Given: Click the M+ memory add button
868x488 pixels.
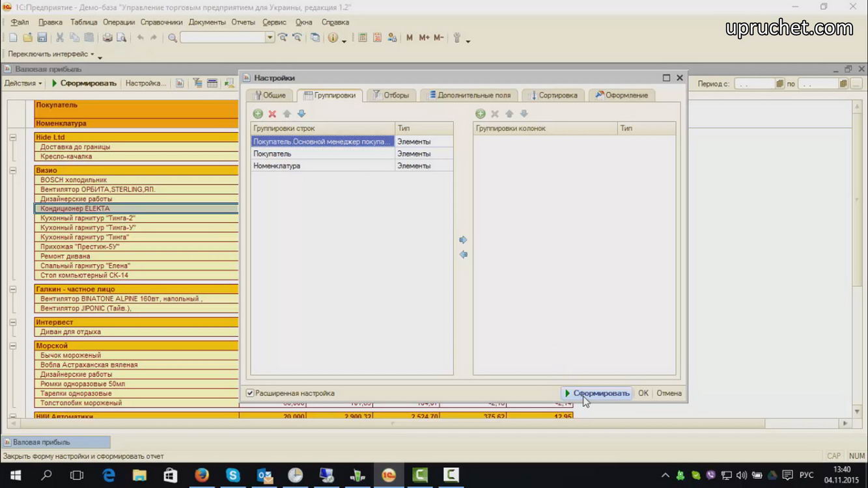Looking at the screenshot, I should 424,38.
